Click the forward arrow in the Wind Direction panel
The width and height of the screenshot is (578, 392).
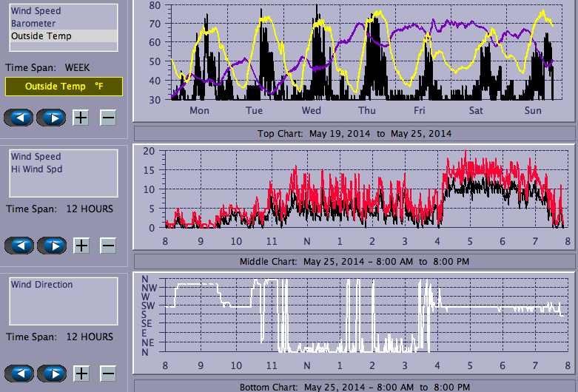pos(51,373)
